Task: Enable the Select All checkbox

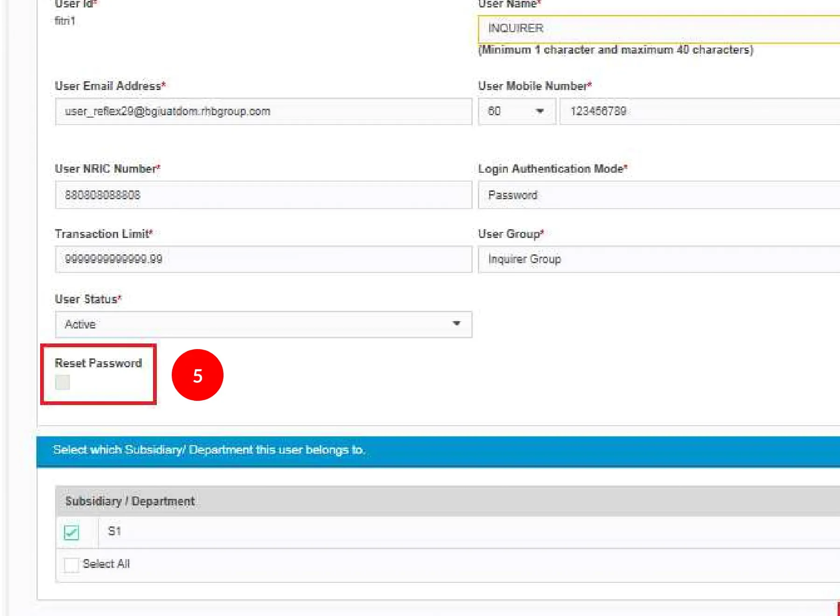Action: point(71,565)
